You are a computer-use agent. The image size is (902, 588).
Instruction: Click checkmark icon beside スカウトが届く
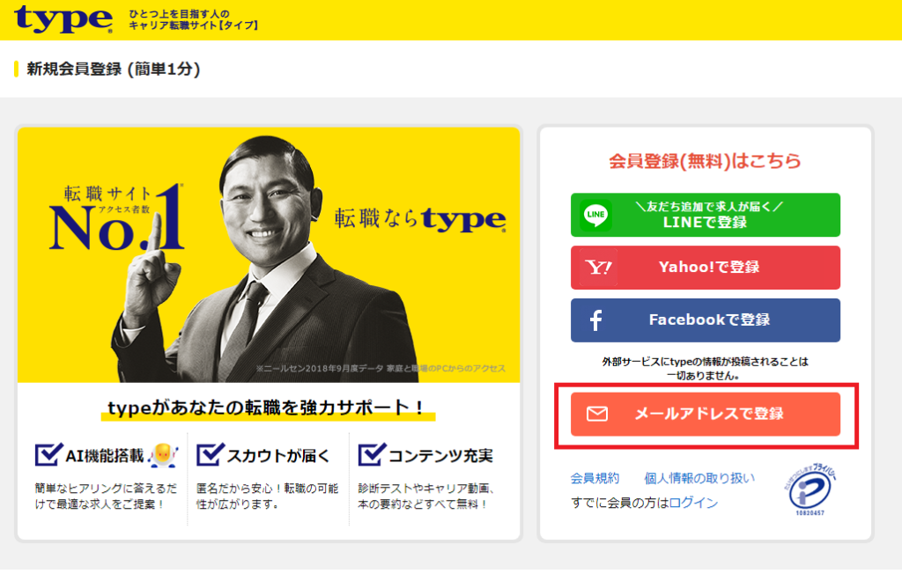(210, 455)
